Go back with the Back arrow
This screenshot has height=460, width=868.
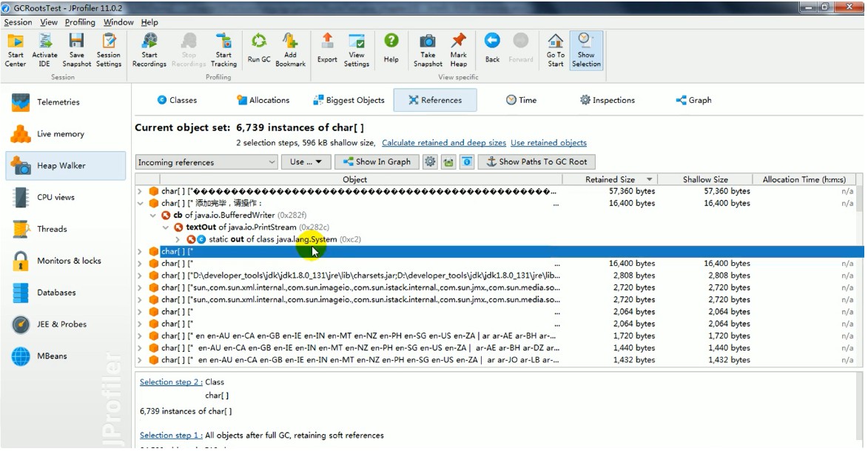click(492, 49)
